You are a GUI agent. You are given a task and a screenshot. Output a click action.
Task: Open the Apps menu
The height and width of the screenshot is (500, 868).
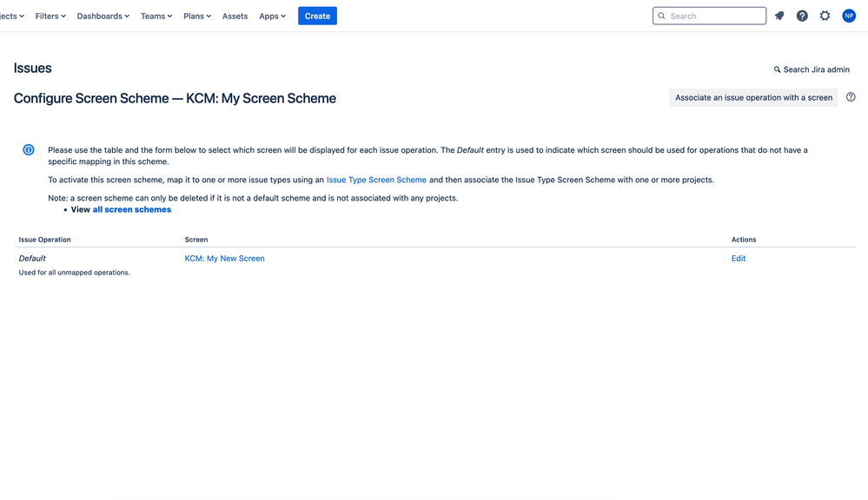[271, 15]
